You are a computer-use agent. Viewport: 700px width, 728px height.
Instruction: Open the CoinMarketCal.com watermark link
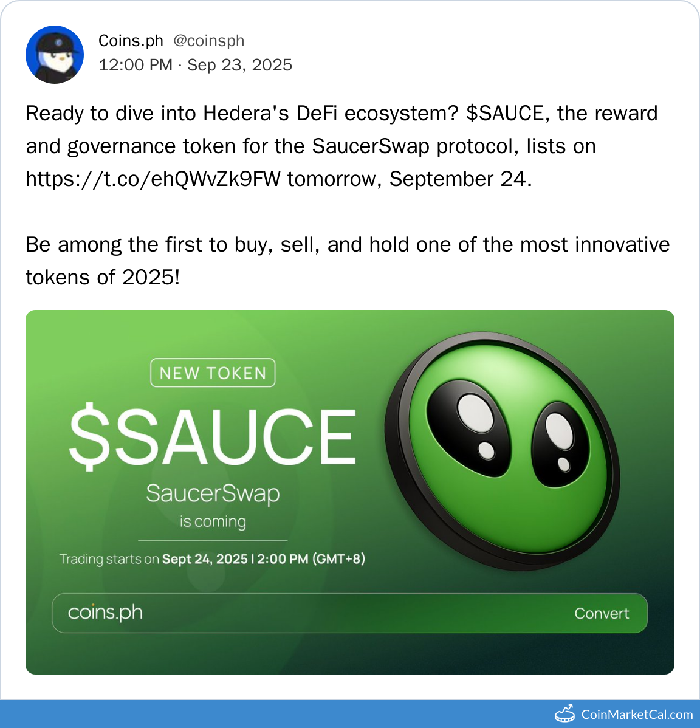[x=637, y=715]
